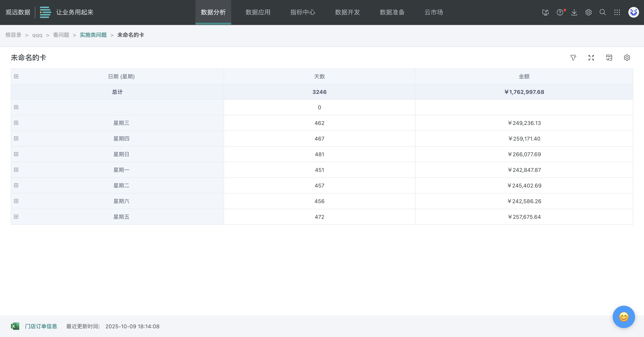Viewport: 644px width, 337px height.
Task: Open the smiley chat assistant button
Action: pyautogui.click(x=623, y=317)
